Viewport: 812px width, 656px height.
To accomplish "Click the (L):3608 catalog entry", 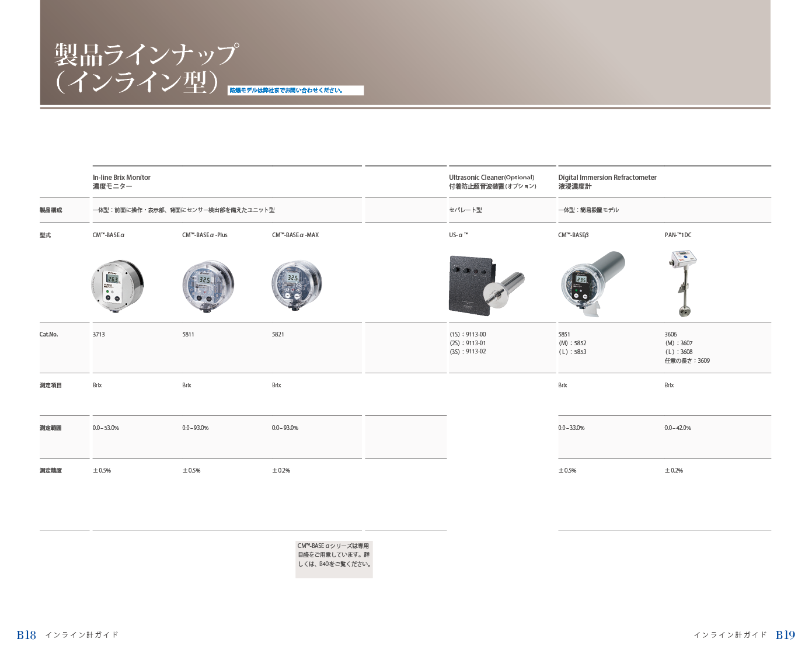I will [678, 352].
